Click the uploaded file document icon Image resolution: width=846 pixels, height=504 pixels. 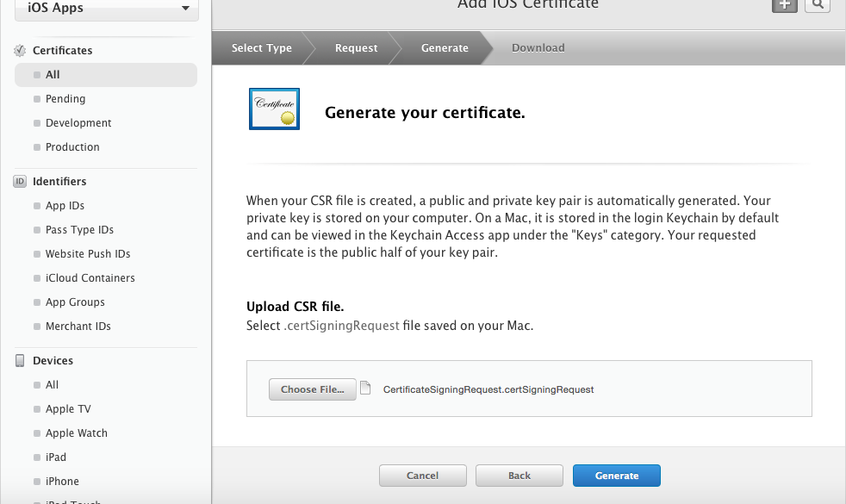coord(365,388)
